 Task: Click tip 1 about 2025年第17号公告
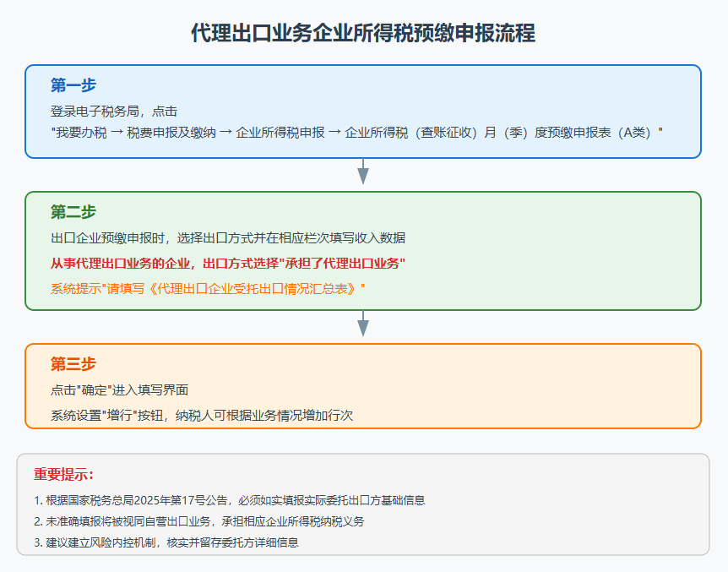pos(230,500)
